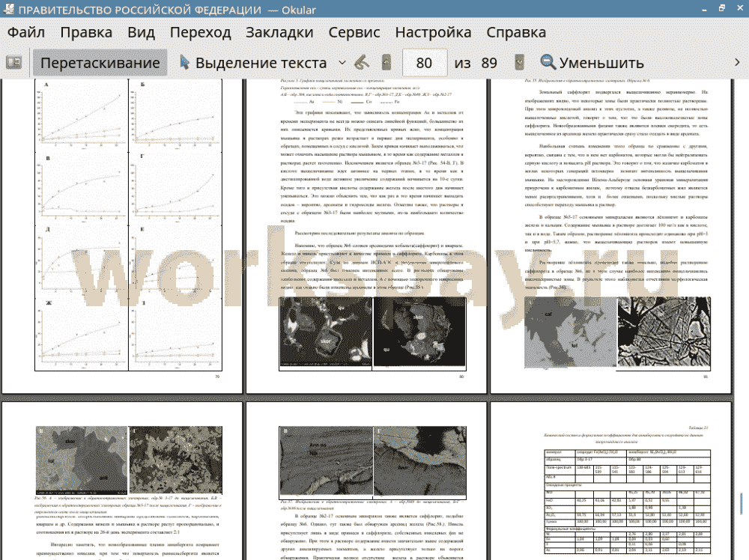Viewport: 749px width, 560px height.
Task: Click graph А on page 79
Action: [82, 115]
